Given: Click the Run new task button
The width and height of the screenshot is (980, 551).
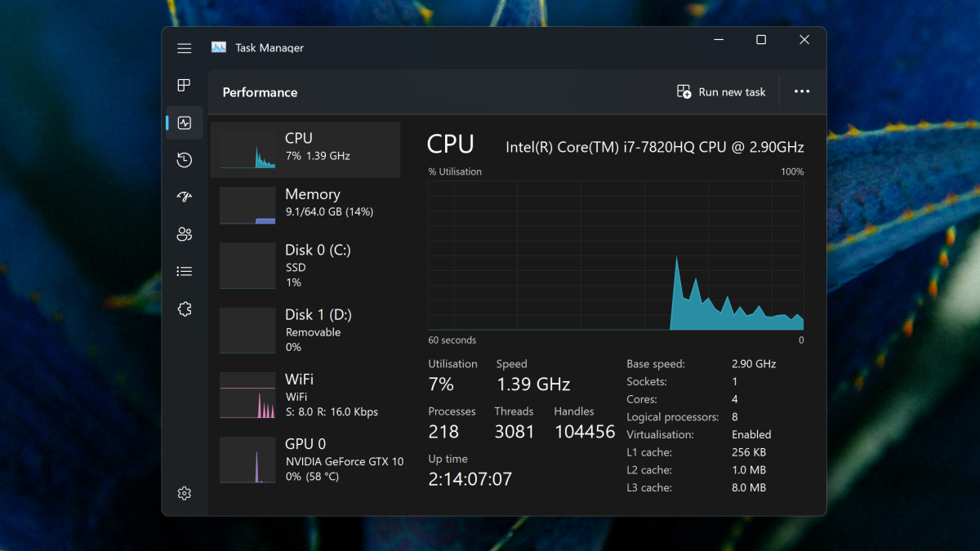Looking at the screenshot, I should tap(721, 92).
